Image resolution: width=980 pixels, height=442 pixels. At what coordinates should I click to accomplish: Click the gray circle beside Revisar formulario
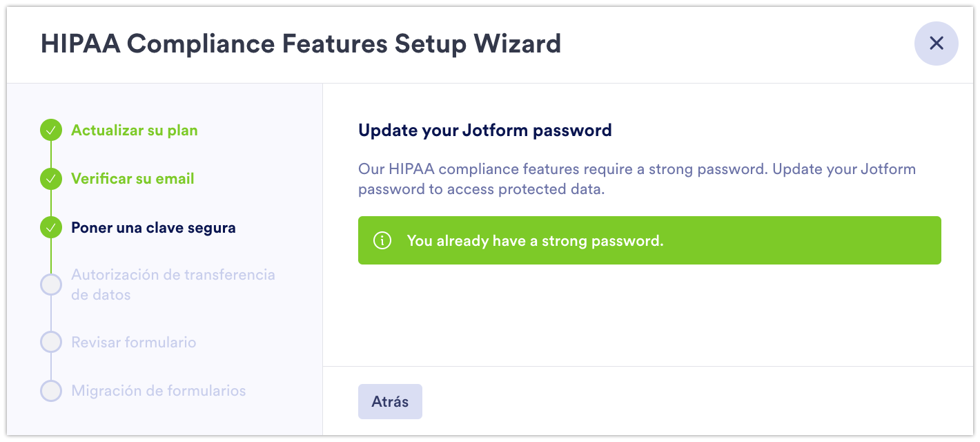(x=51, y=343)
